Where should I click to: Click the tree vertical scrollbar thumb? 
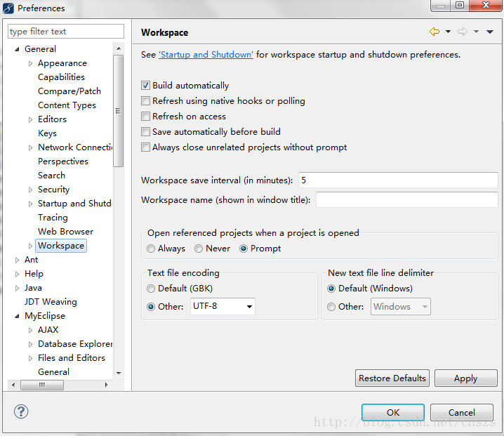(119, 111)
